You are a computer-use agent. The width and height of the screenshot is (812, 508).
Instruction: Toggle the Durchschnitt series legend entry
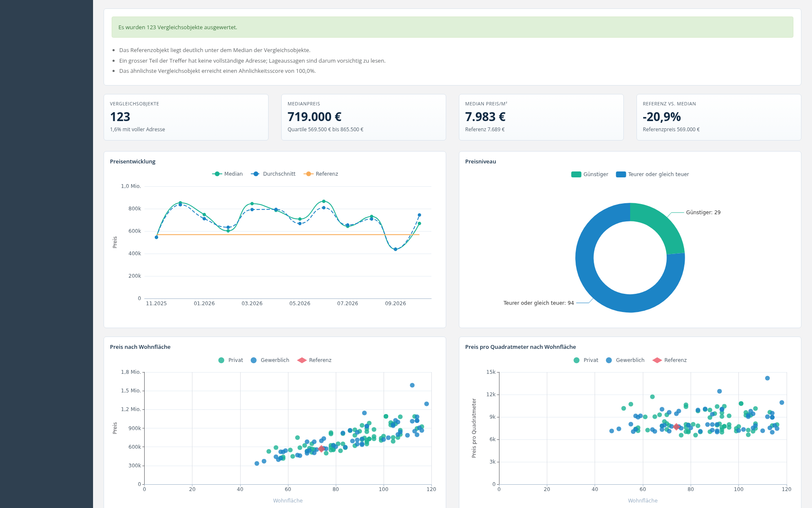273,174
